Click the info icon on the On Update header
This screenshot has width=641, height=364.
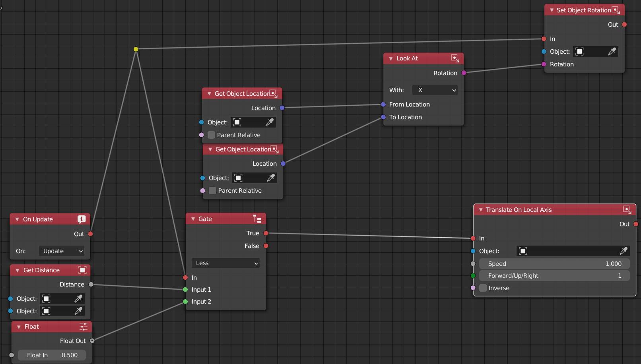point(82,219)
